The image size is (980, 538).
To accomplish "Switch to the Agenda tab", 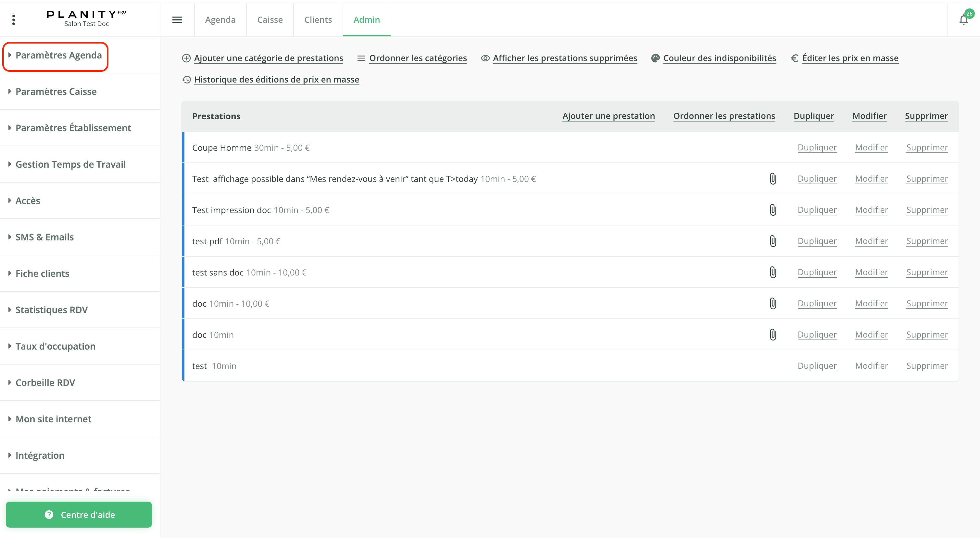I will pos(220,20).
